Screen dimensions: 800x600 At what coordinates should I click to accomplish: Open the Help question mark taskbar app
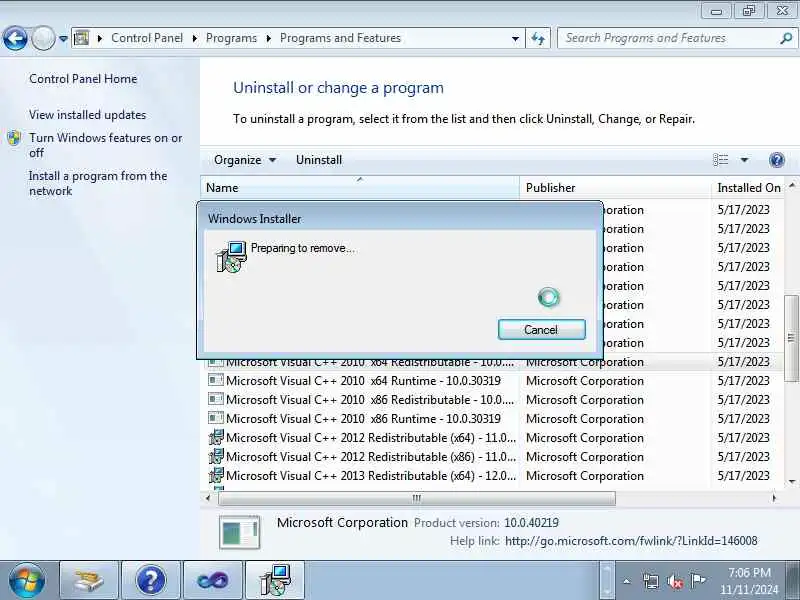(x=151, y=580)
